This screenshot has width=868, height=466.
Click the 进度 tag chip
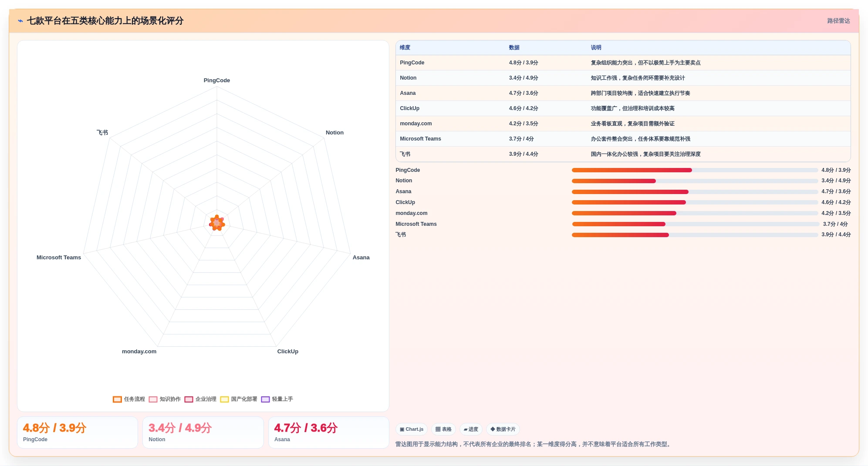click(x=471, y=429)
